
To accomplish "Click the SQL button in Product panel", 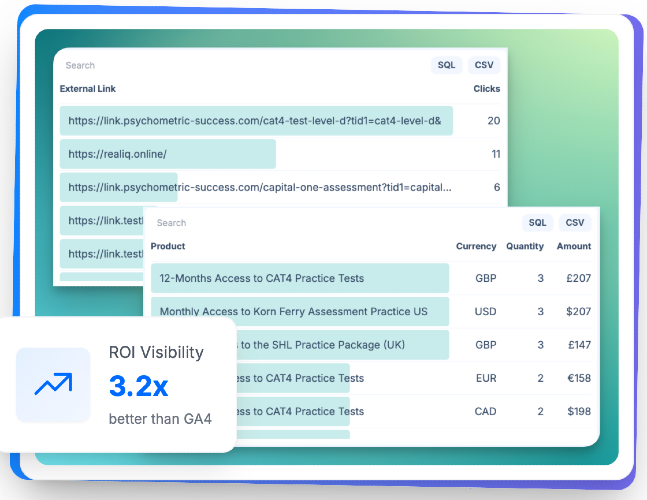I will click(x=537, y=223).
